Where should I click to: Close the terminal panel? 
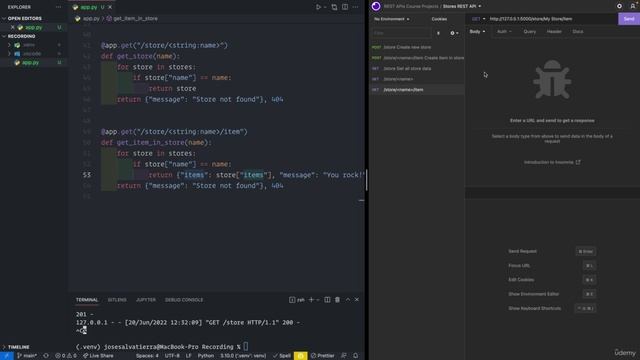coord(357,300)
